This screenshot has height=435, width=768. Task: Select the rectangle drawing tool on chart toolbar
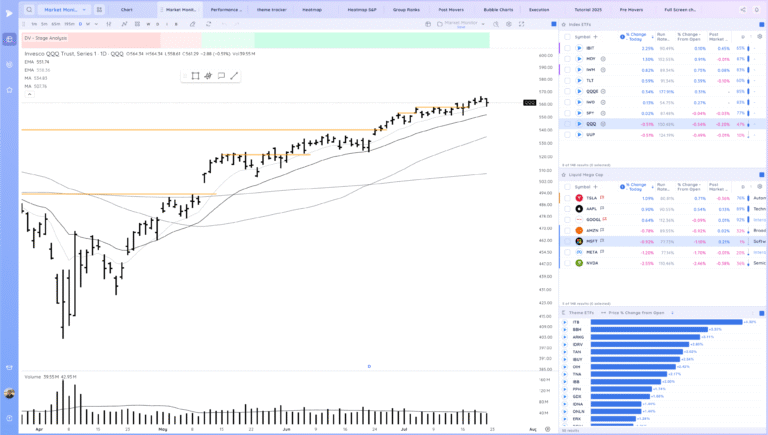[x=195, y=76]
